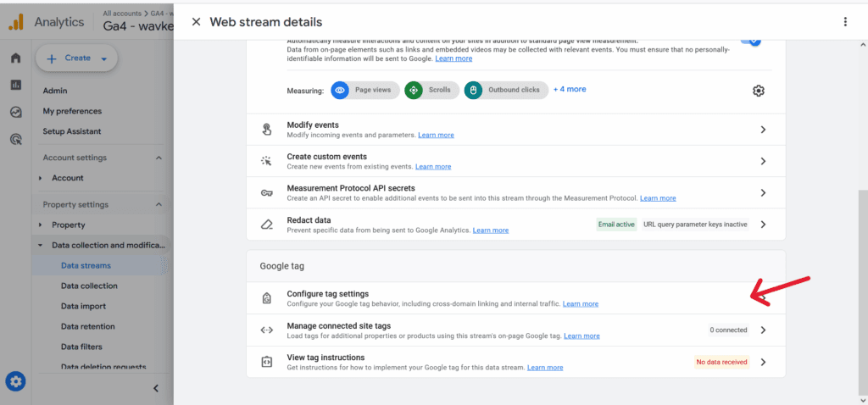Click Learn more for Create custom events

(x=433, y=167)
